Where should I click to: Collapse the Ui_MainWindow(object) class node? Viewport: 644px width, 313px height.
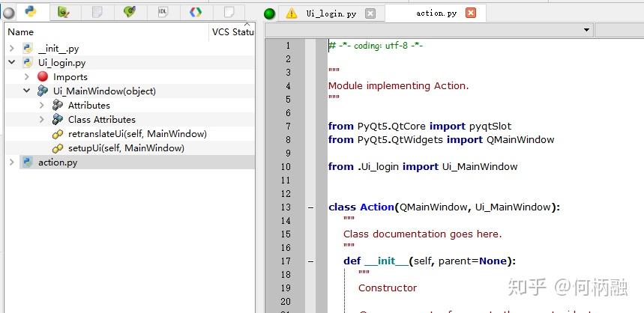pyautogui.click(x=27, y=91)
